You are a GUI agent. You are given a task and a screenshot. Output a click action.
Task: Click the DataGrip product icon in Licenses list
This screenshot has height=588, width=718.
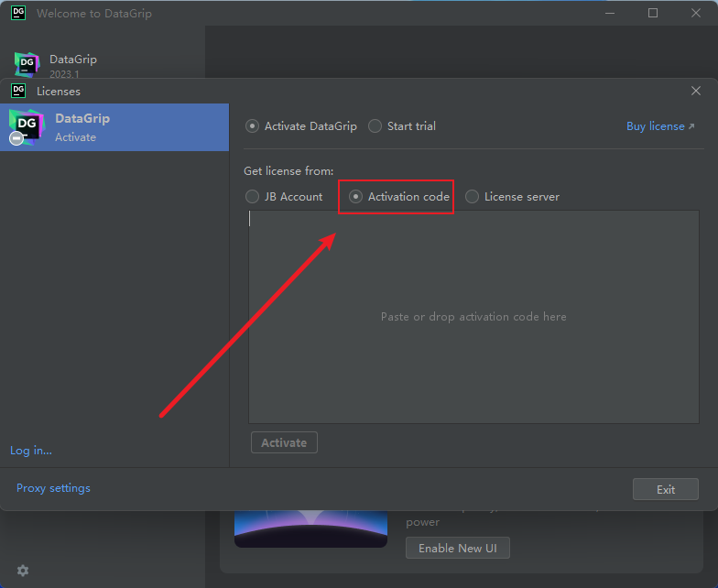click(x=26, y=127)
